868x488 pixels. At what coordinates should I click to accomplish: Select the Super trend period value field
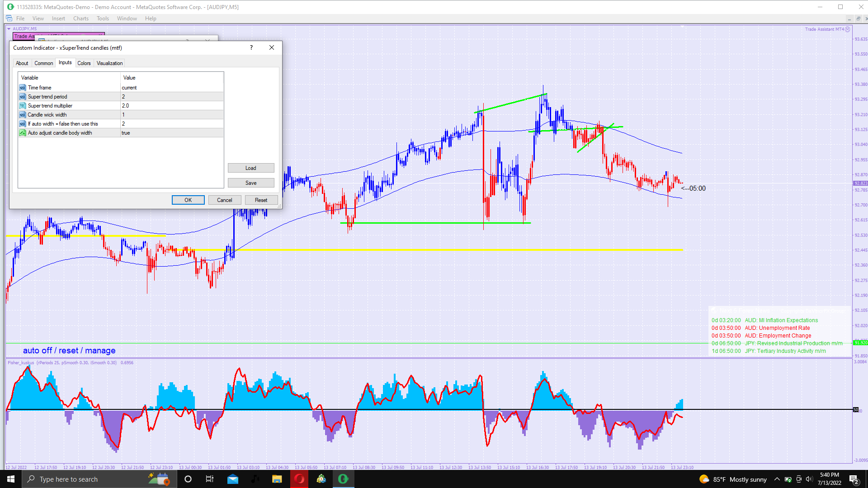click(x=172, y=97)
